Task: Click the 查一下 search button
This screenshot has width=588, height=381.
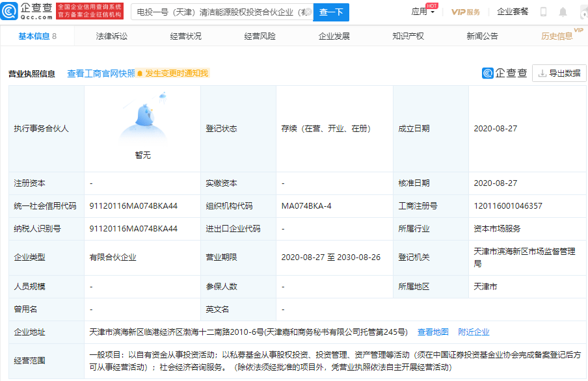Action: coord(331,12)
